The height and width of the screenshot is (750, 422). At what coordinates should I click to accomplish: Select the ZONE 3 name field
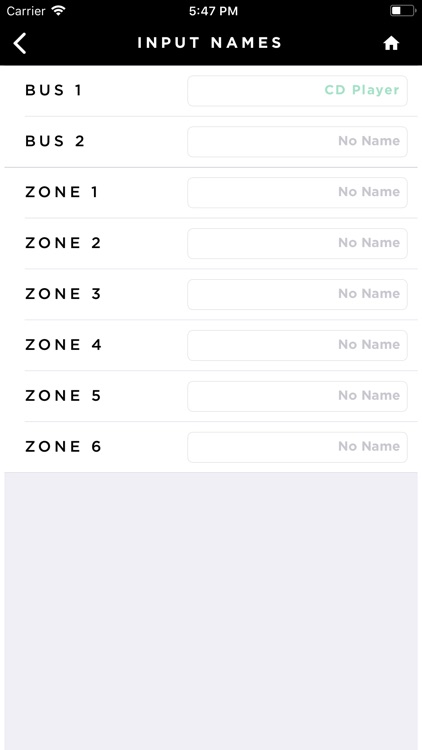click(297, 294)
